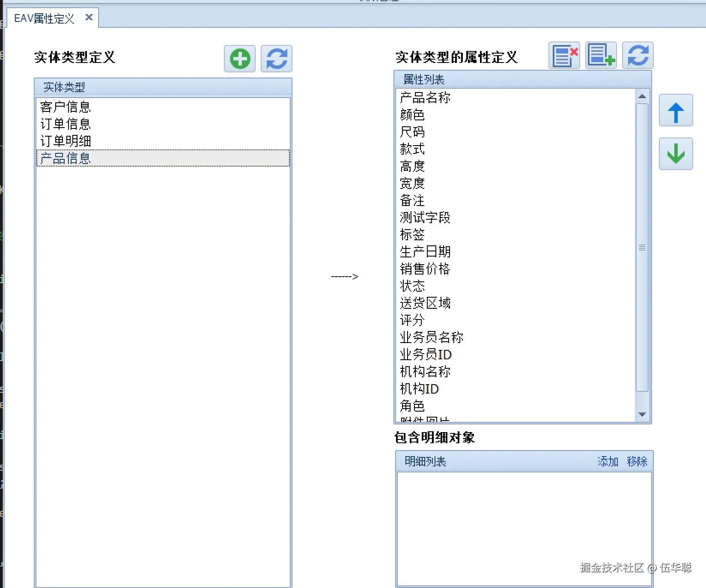Move selected attribute down with green arrow

point(676,154)
